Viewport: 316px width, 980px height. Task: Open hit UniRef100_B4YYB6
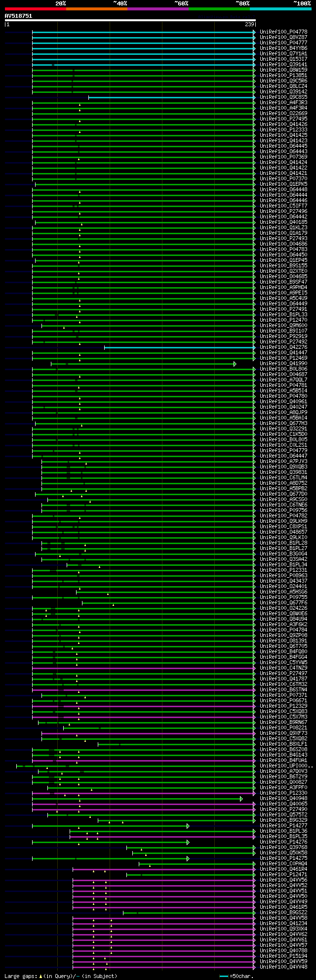click(283, 48)
